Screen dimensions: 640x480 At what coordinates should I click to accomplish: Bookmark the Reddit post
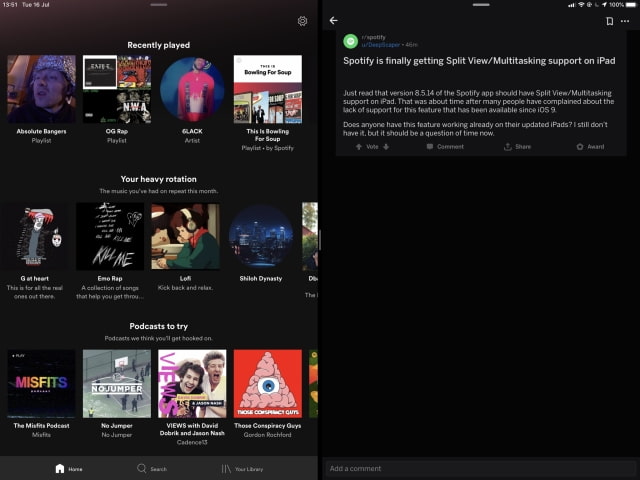(x=609, y=20)
